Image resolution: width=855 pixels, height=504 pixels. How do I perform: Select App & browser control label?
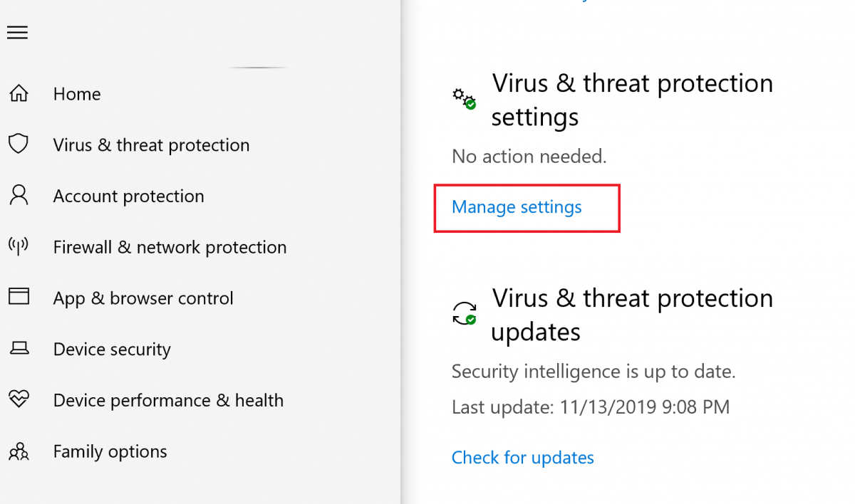point(143,299)
